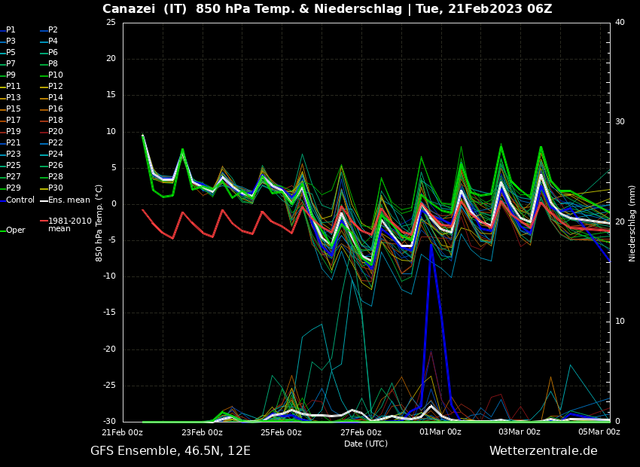The height and width of the screenshot is (467, 640).
Task: Click the 'Control' legend label
Action: 20,200
